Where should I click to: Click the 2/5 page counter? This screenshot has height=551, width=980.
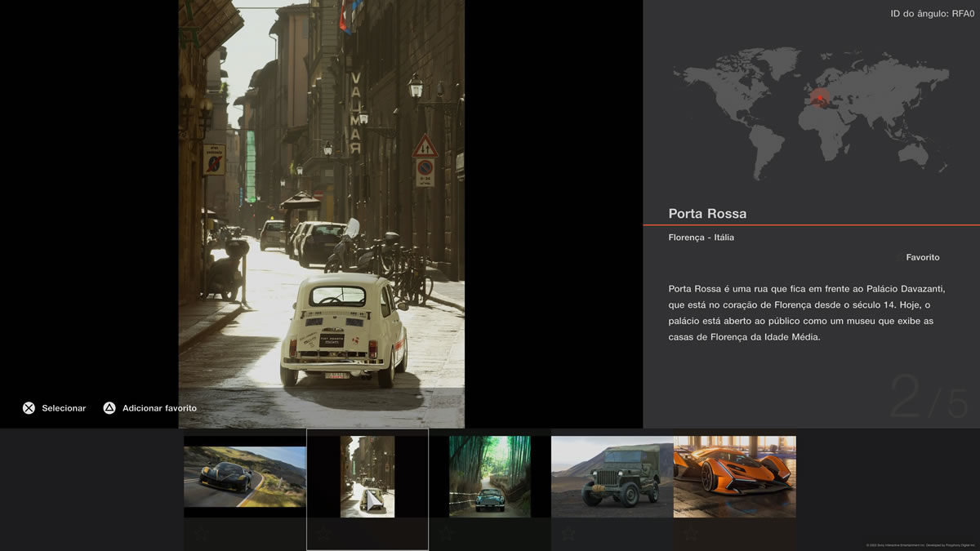[x=928, y=398]
